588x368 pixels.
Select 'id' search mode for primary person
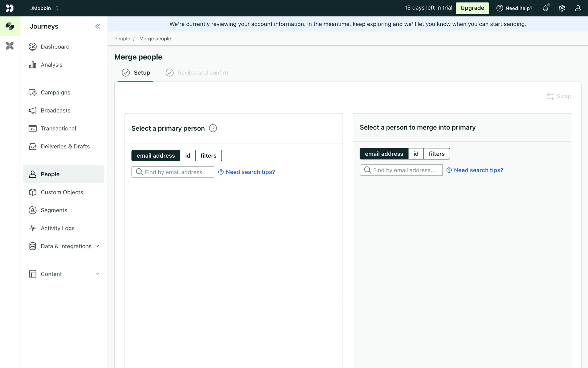tap(187, 156)
